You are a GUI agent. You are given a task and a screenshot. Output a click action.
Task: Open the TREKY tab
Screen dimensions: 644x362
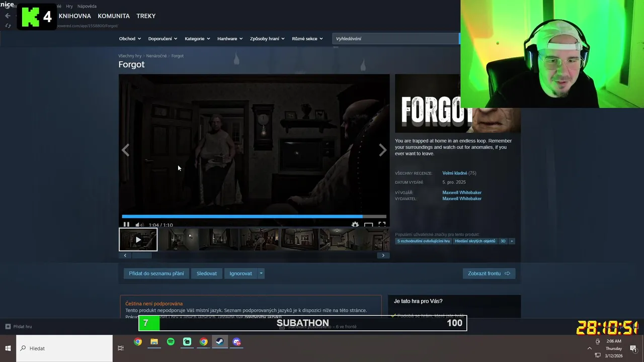pyautogui.click(x=146, y=16)
